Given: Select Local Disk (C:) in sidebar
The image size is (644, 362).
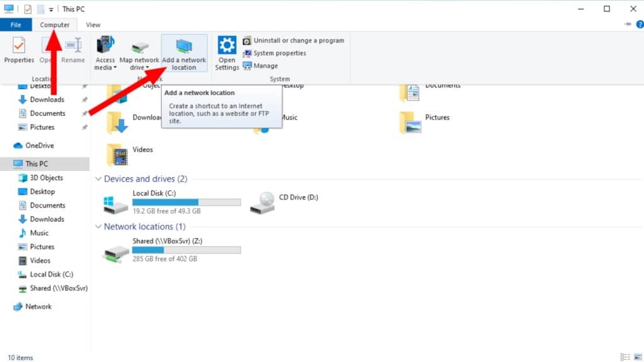Looking at the screenshot, I should tap(52, 274).
